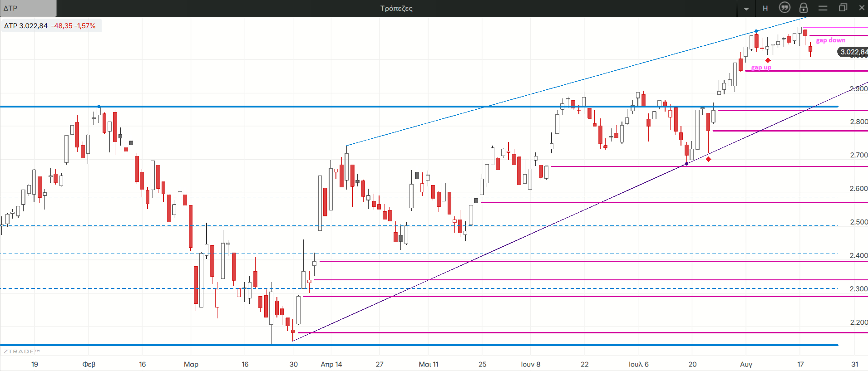Open the dropdown arrow in the title bar

coord(746,9)
